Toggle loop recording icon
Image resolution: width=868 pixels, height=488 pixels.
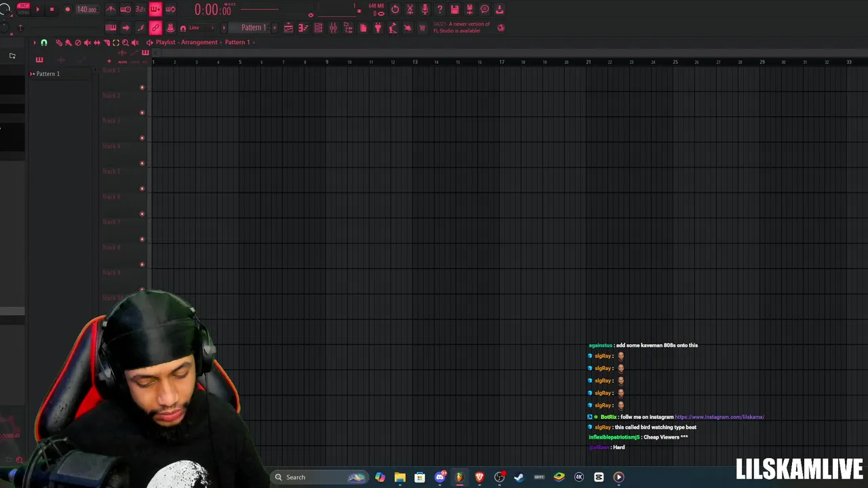[170, 9]
